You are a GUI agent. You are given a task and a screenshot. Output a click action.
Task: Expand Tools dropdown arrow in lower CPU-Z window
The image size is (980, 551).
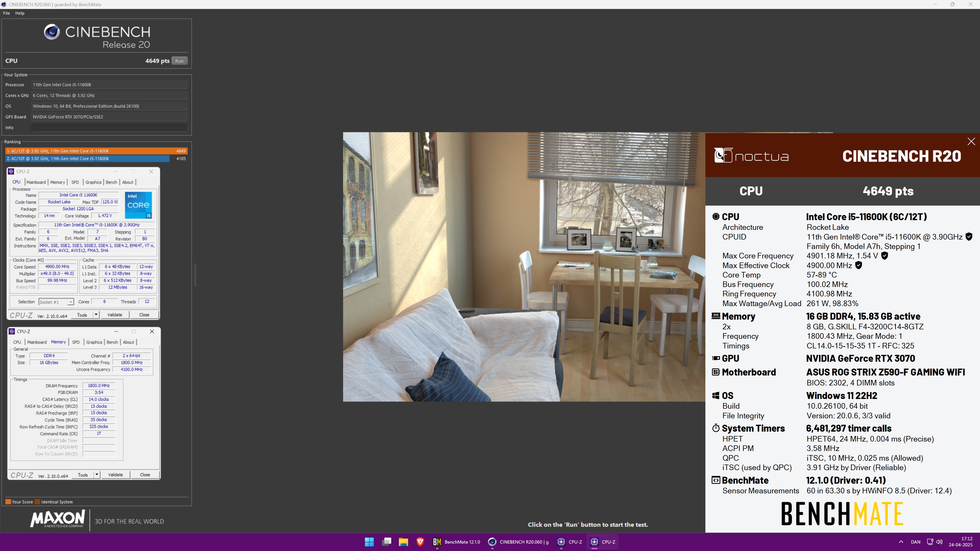click(97, 475)
